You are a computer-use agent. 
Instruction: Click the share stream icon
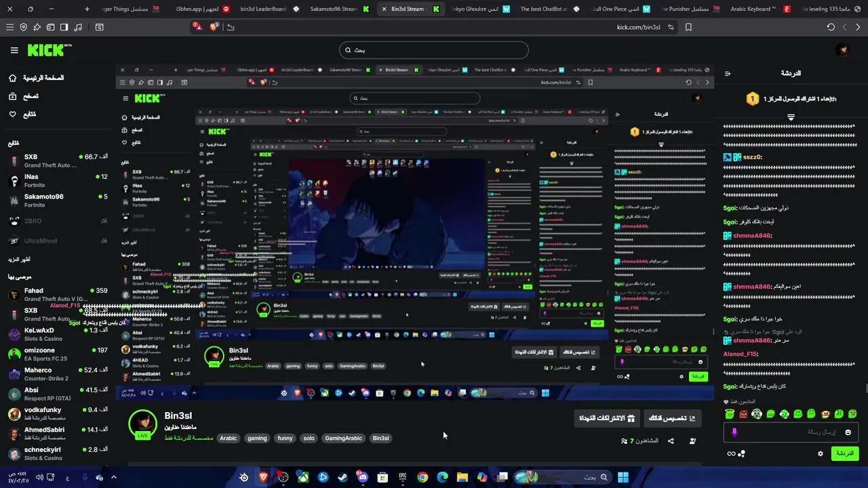click(671, 441)
